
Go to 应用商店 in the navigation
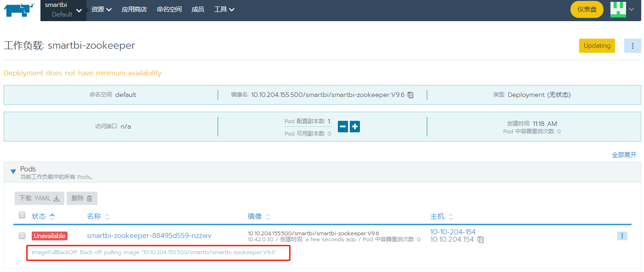(134, 9)
